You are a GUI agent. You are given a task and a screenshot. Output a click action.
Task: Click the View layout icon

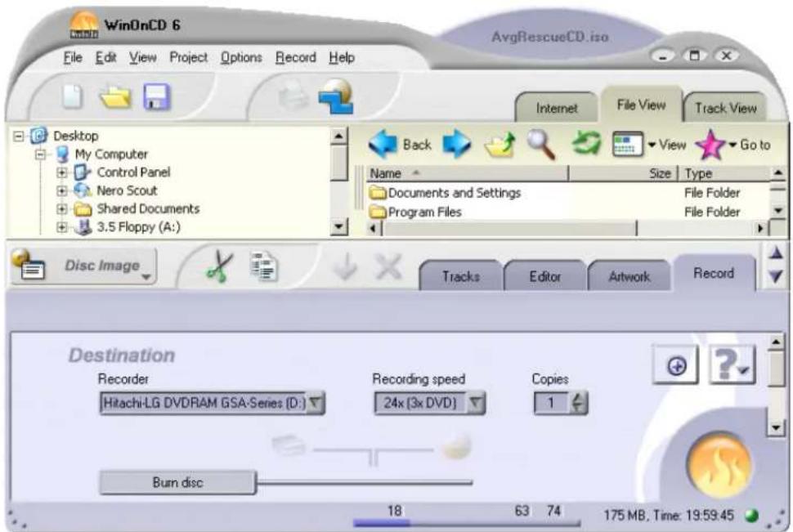(627, 144)
